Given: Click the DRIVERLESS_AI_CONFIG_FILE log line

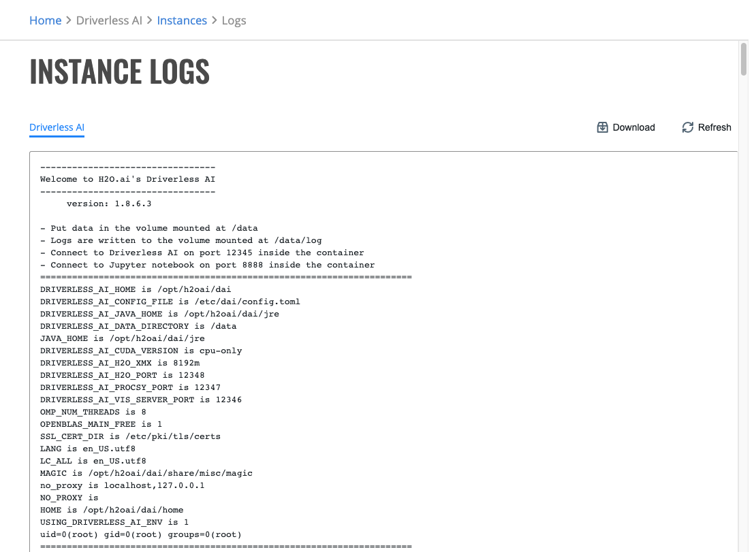Looking at the screenshot, I should click(x=170, y=302).
